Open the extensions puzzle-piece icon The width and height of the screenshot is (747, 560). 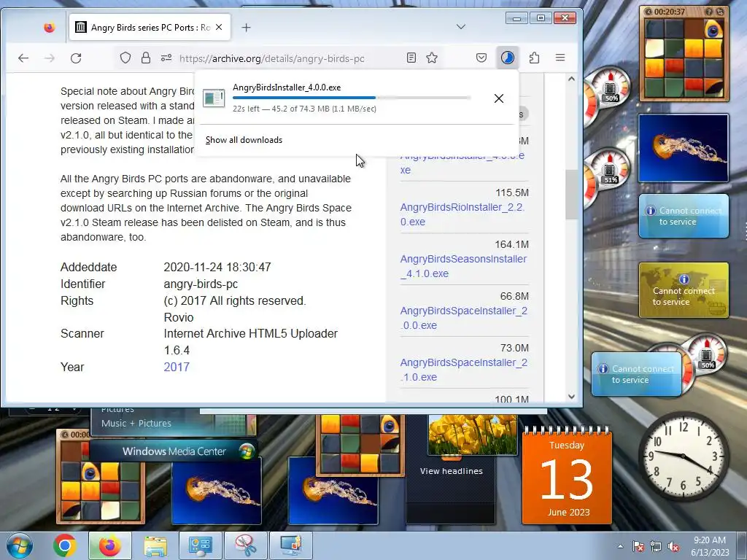[534, 58]
